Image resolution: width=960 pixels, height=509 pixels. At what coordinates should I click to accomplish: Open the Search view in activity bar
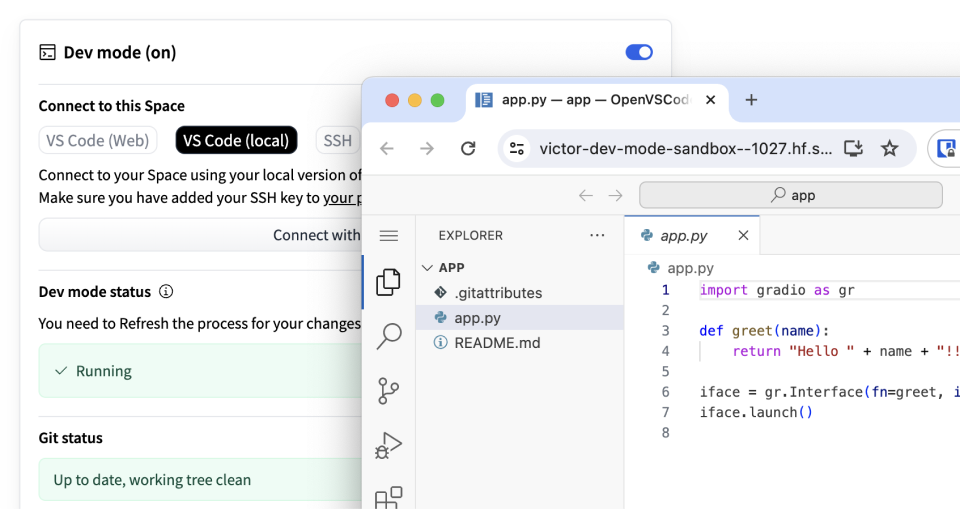click(x=389, y=336)
